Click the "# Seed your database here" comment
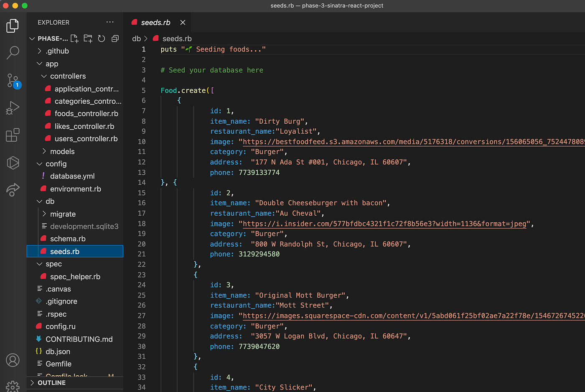585x392 pixels. click(212, 70)
